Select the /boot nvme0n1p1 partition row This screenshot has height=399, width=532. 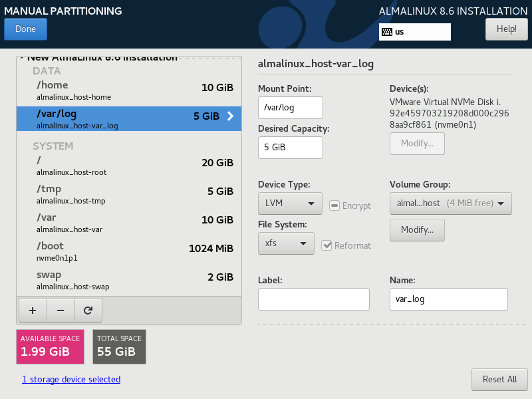click(x=129, y=251)
